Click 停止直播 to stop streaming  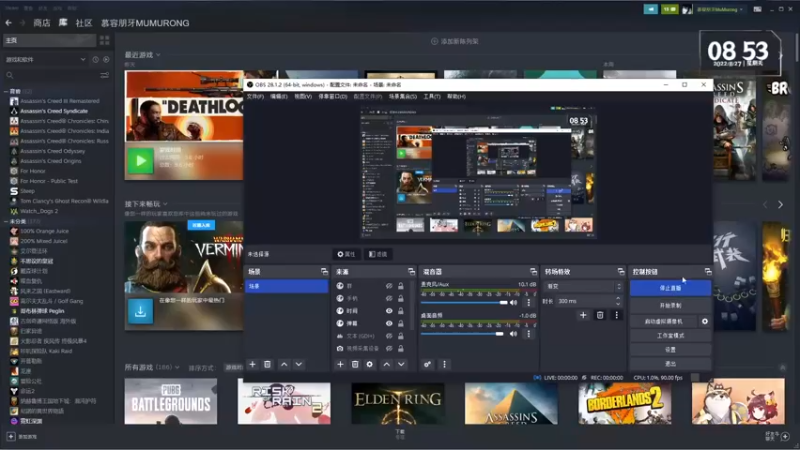pos(670,288)
